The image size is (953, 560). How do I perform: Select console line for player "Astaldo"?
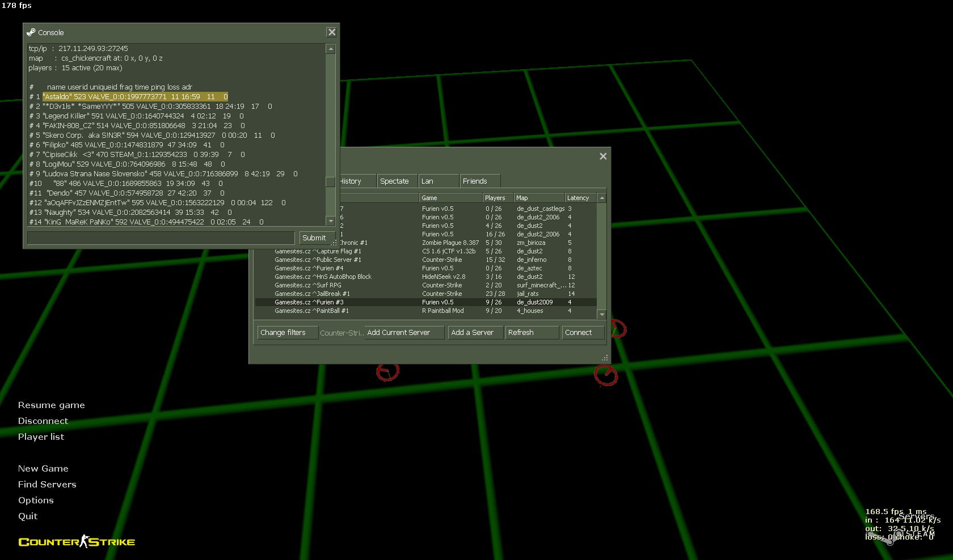tap(129, 97)
